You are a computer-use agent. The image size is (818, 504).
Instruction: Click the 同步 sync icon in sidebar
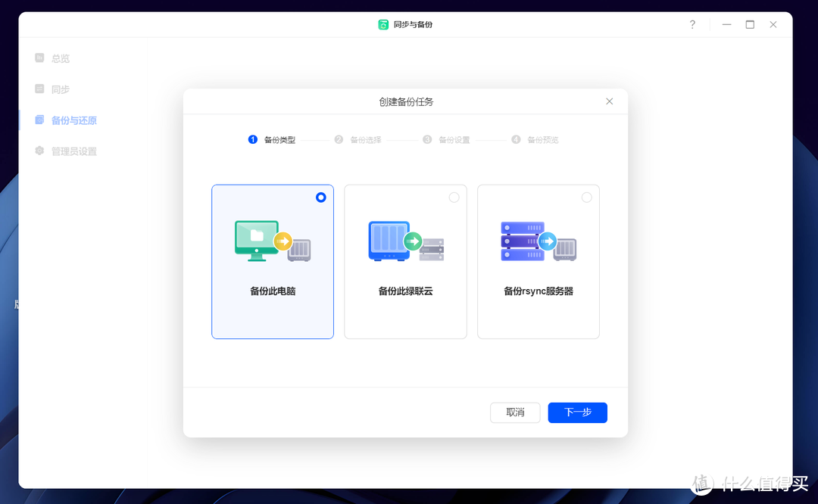pos(39,89)
